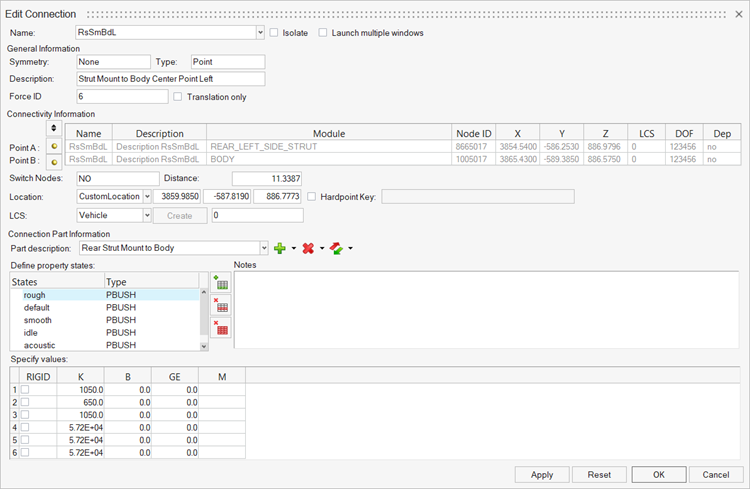The width and height of the screenshot is (750, 489).
Task: Click the Apply button
Action: pos(542,474)
